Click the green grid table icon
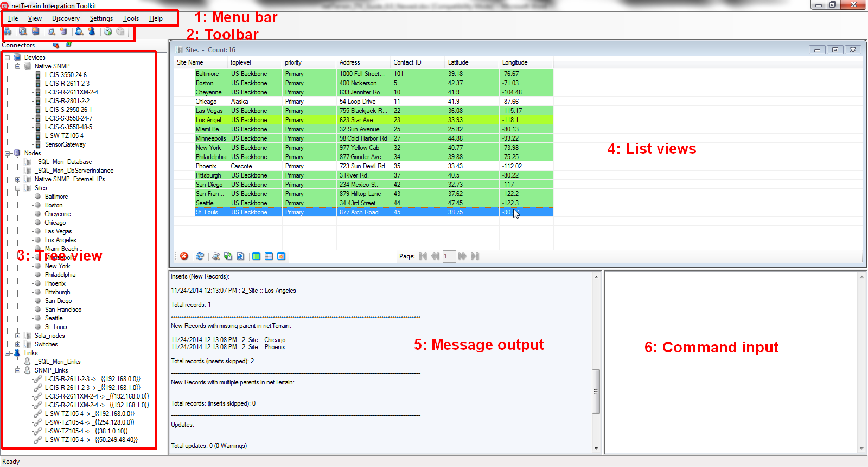The height and width of the screenshot is (467, 868). pyautogui.click(x=256, y=256)
